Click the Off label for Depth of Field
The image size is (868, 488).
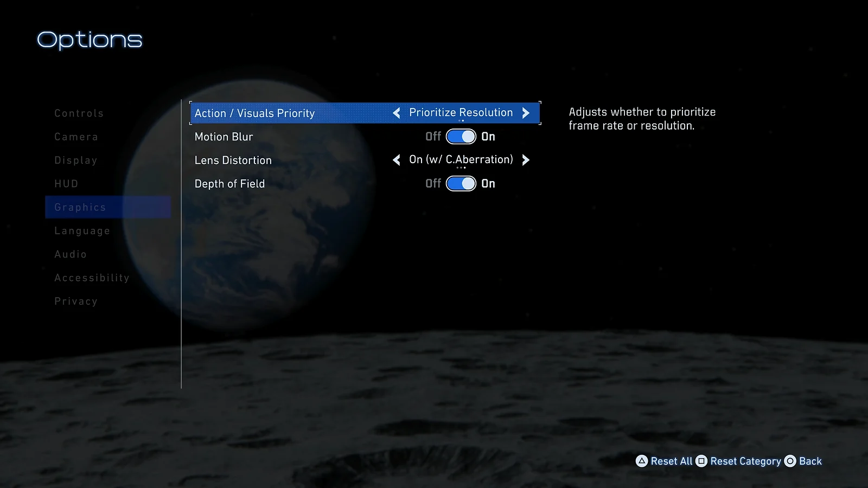pyautogui.click(x=433, y=184)
